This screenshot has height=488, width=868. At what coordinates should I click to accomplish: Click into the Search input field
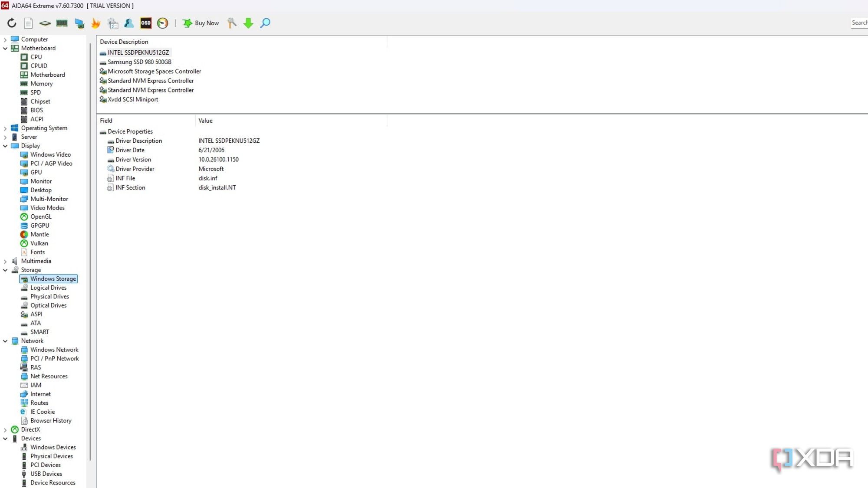pos(859,23)
